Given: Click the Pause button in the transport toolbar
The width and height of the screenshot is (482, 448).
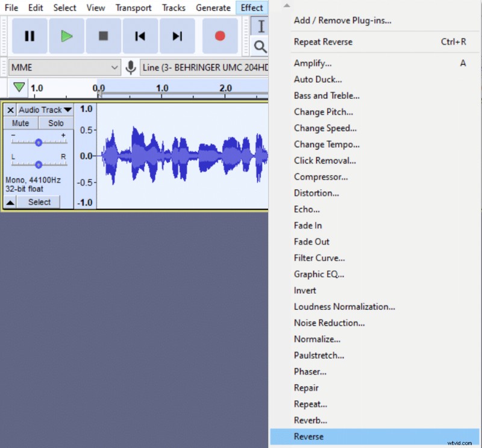Looking at the screenshot, I should tap(29, 36).
